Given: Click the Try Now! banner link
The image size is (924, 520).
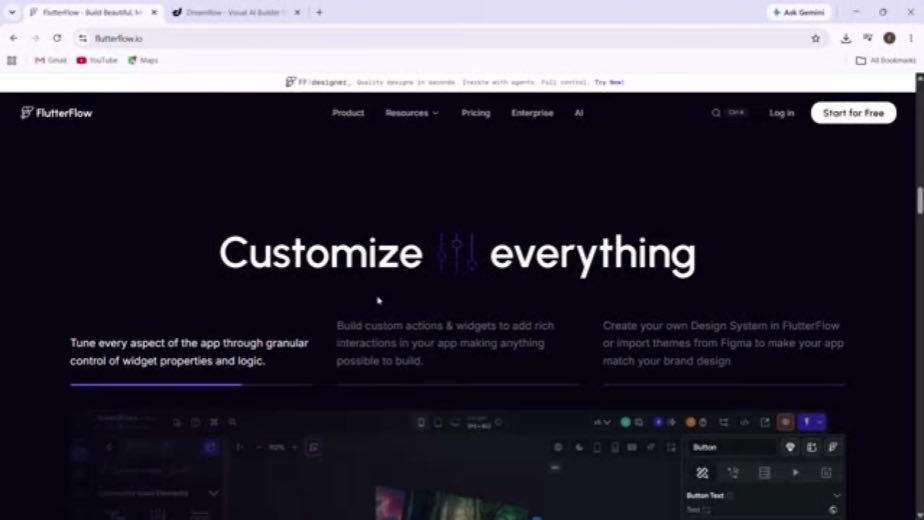Looking at the screenshot, I should [609, 83].
